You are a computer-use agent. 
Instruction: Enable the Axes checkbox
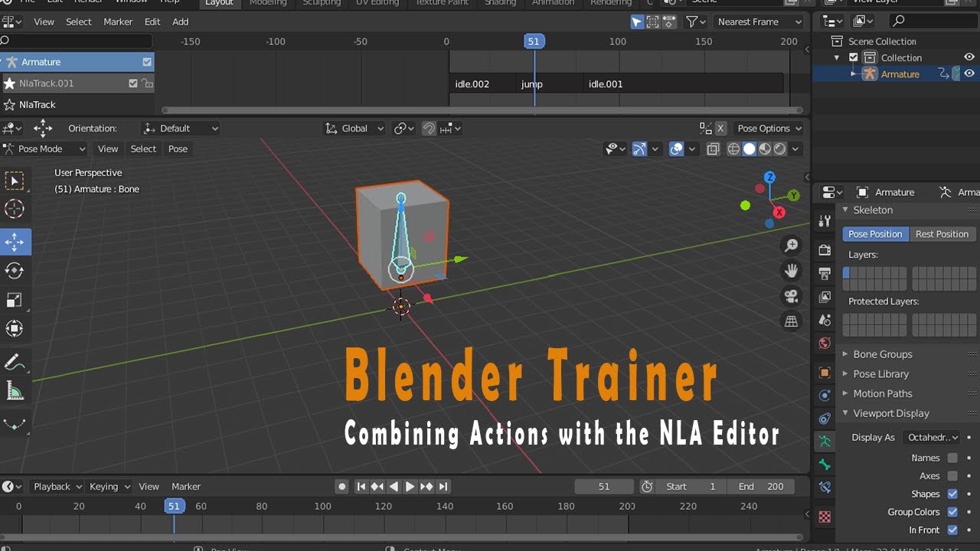[x=952, y=476]
